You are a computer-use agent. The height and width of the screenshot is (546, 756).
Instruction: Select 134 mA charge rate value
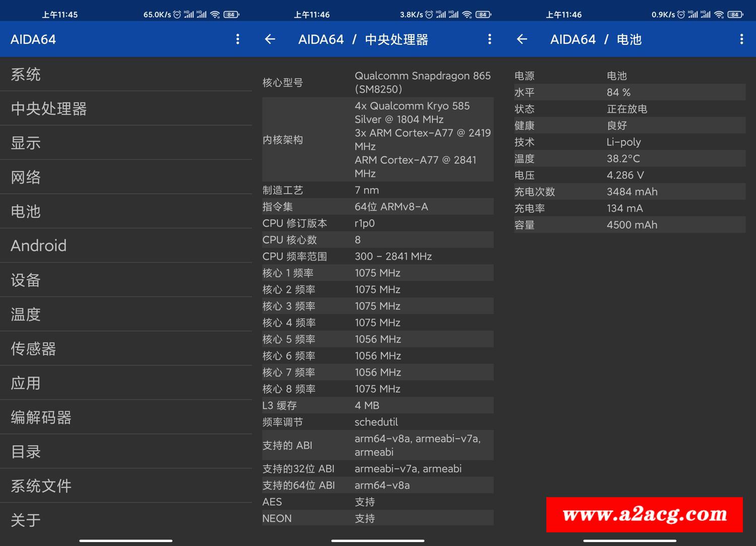point(625,208)
